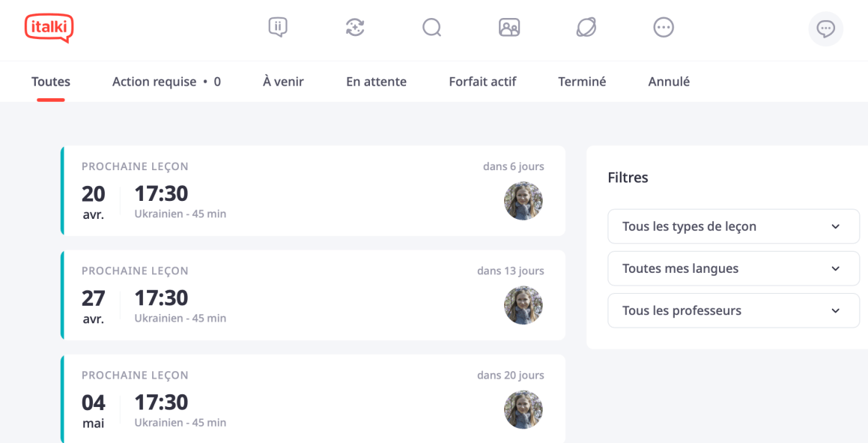The height and width of the screenshot is (443, 868).
Task: Click the planet community icon
Action: 586,28
